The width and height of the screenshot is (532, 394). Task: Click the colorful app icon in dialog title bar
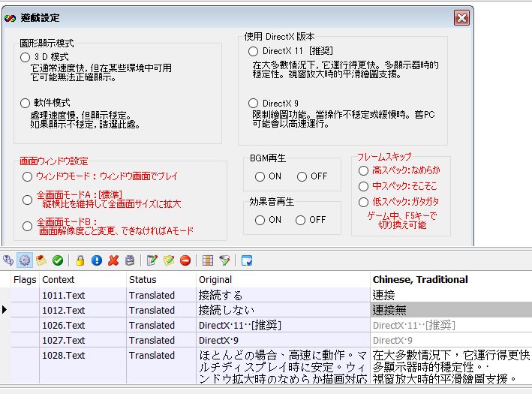pos(11,18)
